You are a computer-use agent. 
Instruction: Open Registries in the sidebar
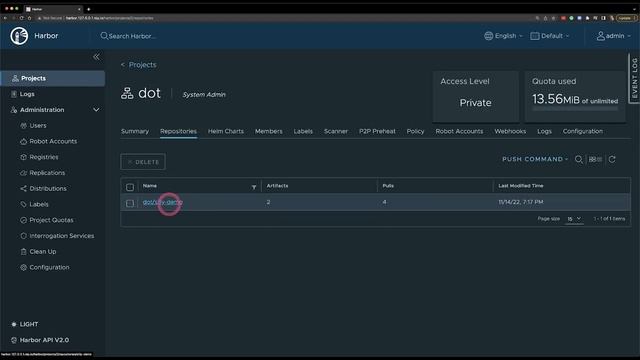44,157
